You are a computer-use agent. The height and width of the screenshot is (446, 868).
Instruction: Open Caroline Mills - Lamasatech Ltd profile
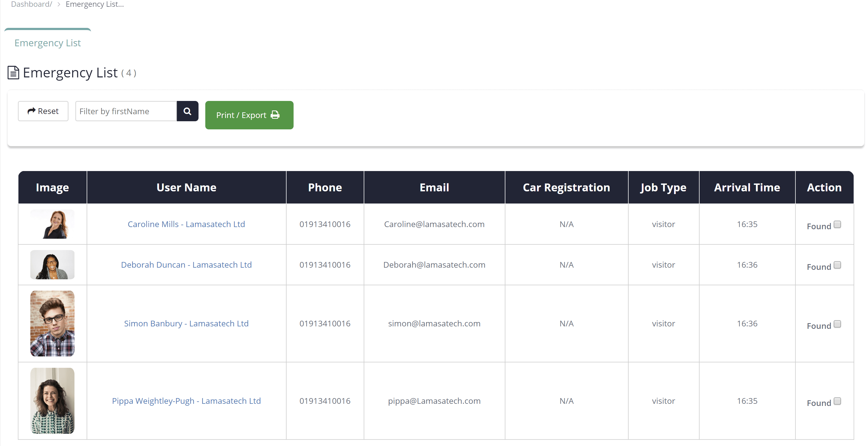[186, 224]
